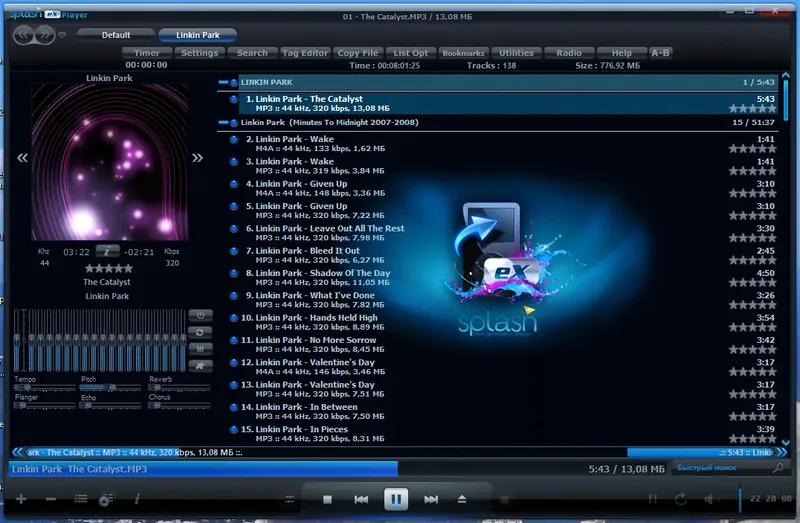Seek in The Catalyst.MP3 progress bar

click(338, 469)
